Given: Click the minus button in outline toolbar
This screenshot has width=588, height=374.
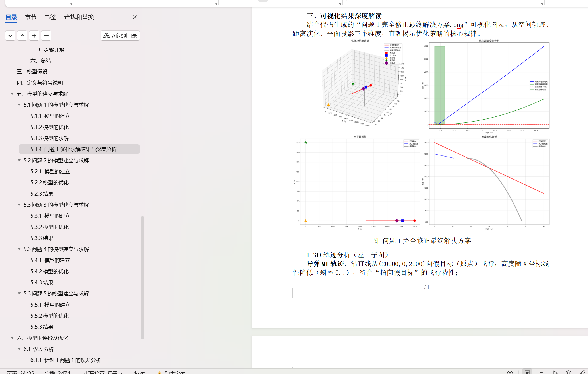Looking at the screenshot, I should pos(46,36).
